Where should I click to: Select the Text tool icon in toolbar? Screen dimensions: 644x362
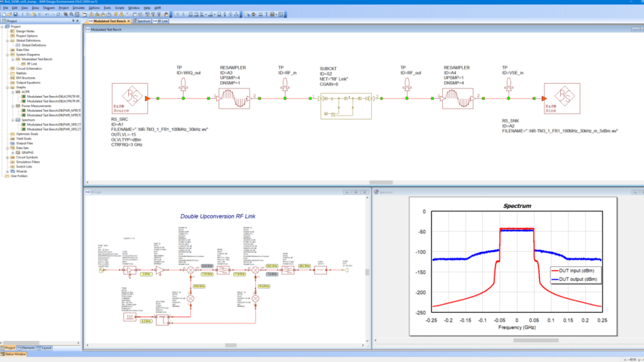coord(267,14)
